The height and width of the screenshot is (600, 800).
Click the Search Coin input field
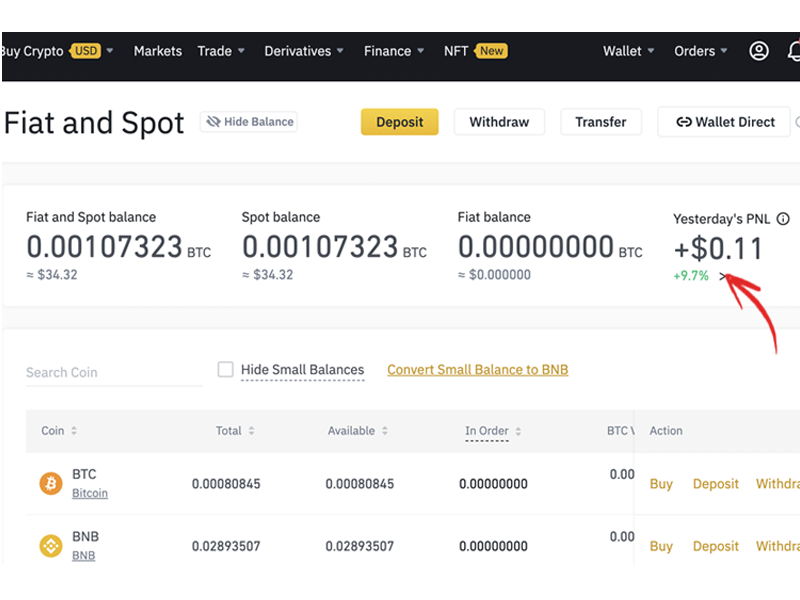pyautogui.click(x=114, y=372)
